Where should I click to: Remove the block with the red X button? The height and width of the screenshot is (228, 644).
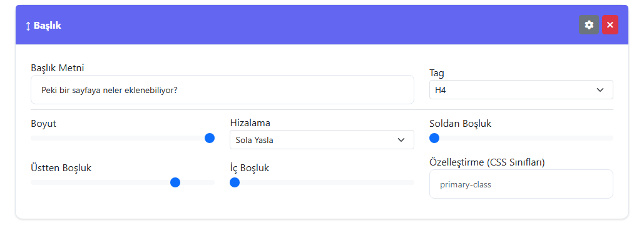coord(610,25)
